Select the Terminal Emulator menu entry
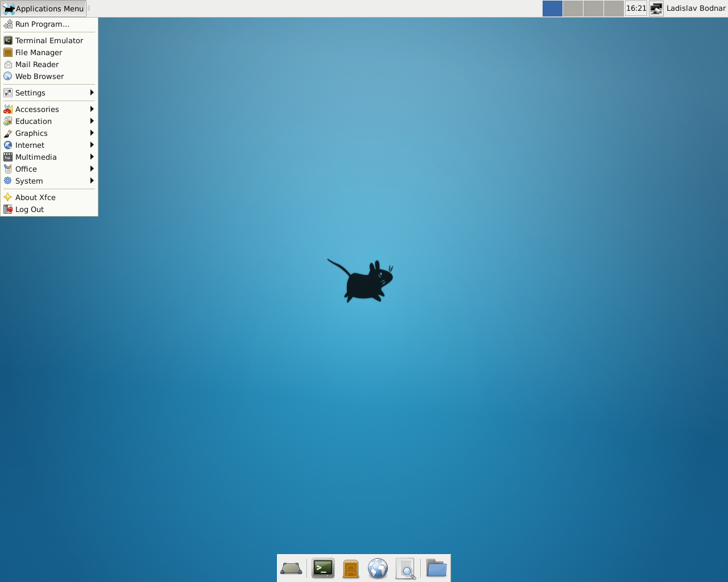The height and width of the screenshot is (582, 728). tap(49, 40)
